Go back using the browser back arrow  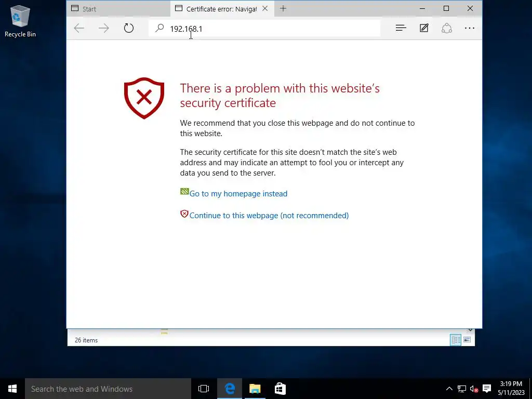click(x=79, y=28)
